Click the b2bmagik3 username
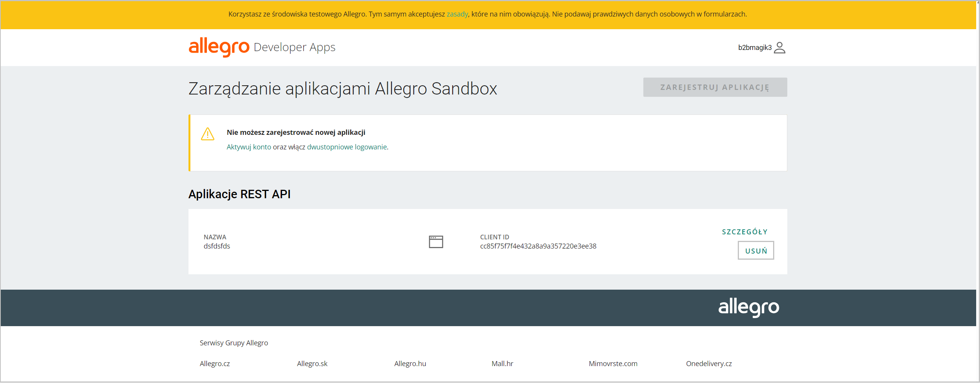This screenshot has width=980, height=383. coord(754,48)
